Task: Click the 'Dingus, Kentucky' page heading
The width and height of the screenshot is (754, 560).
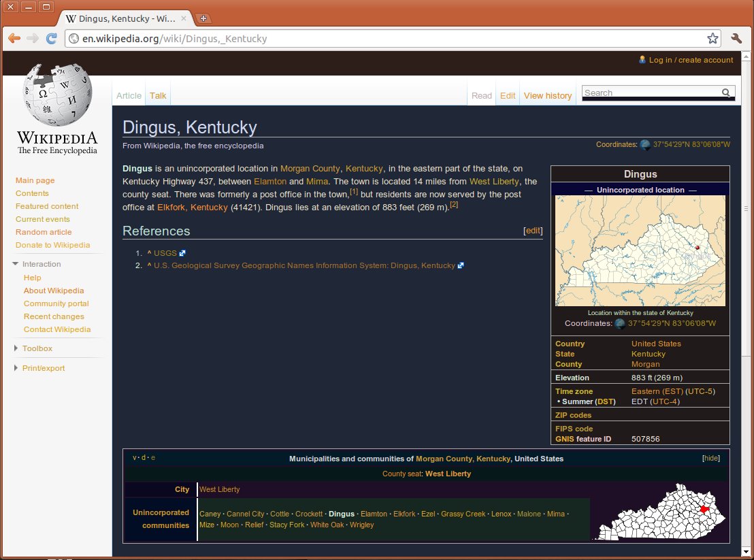Action: pos(189,127)
